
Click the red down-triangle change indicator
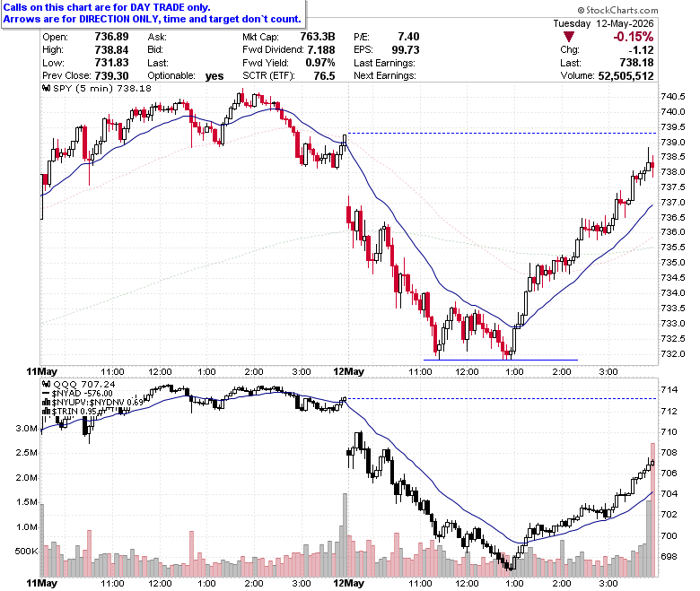click(568, 37)
